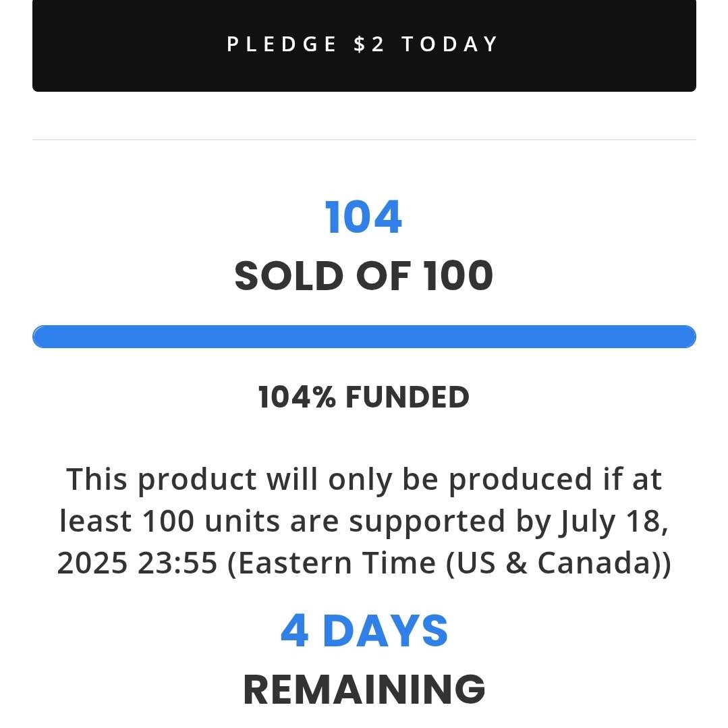Select the SOLD OF 100 heading

(364, 276)
